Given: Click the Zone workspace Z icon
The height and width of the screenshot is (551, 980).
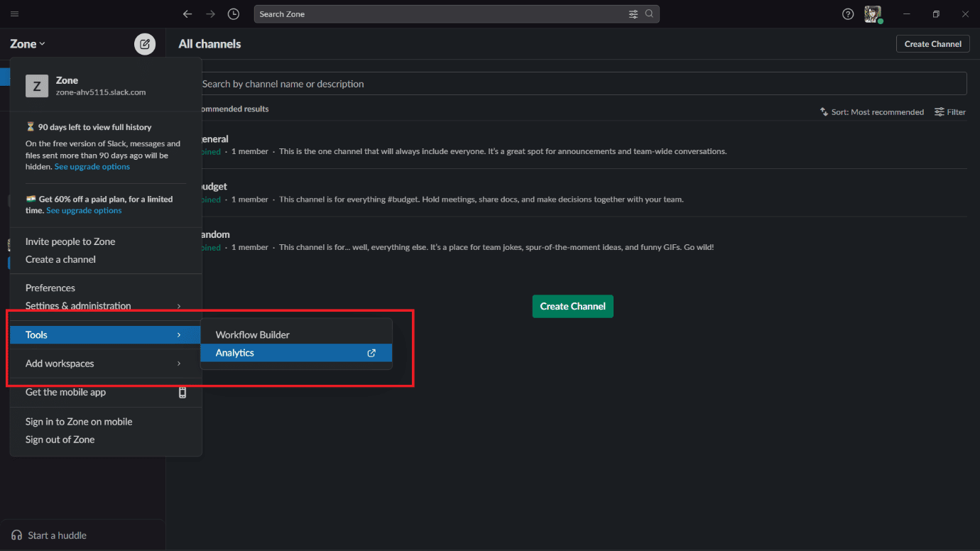Looking at the screenshot, I should tap(37, 86).
